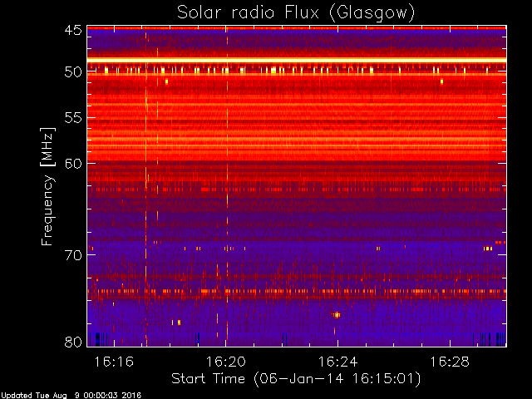
Task: Click the 60 frequency tick label
Action: click(73, 164)
